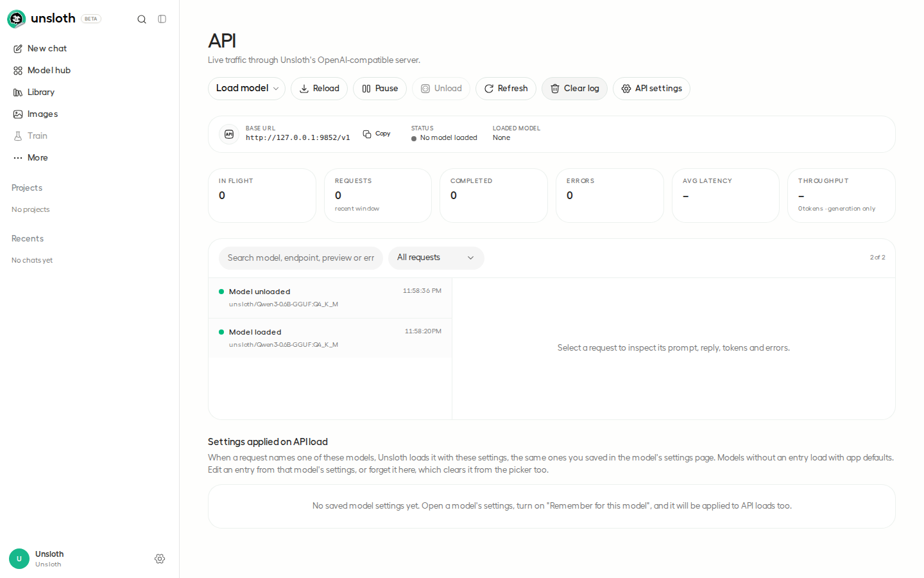Expand the More menu item

coord(89,158)
